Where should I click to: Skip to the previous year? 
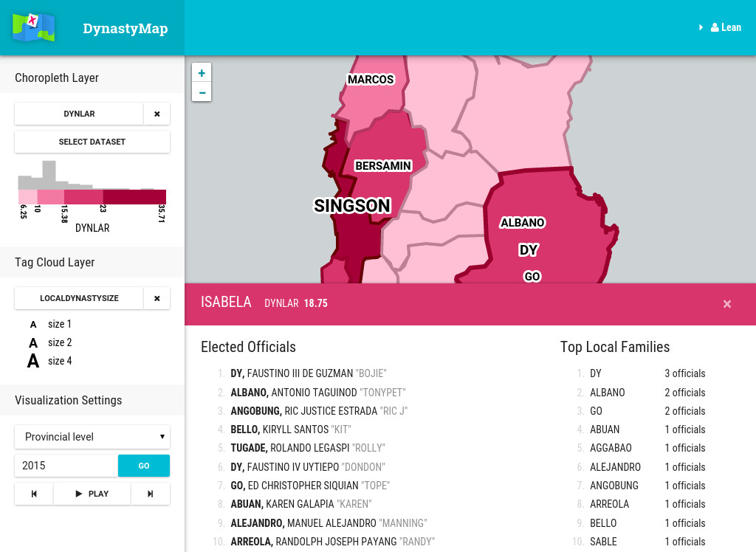[x=34, y=494]
